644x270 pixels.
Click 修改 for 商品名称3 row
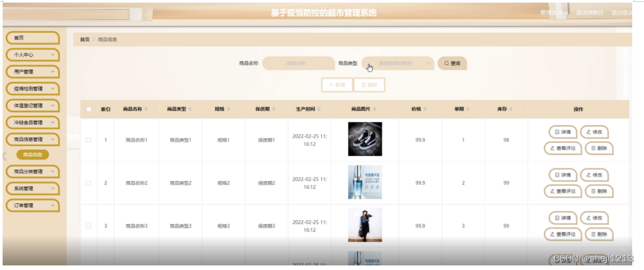[594, 218]
